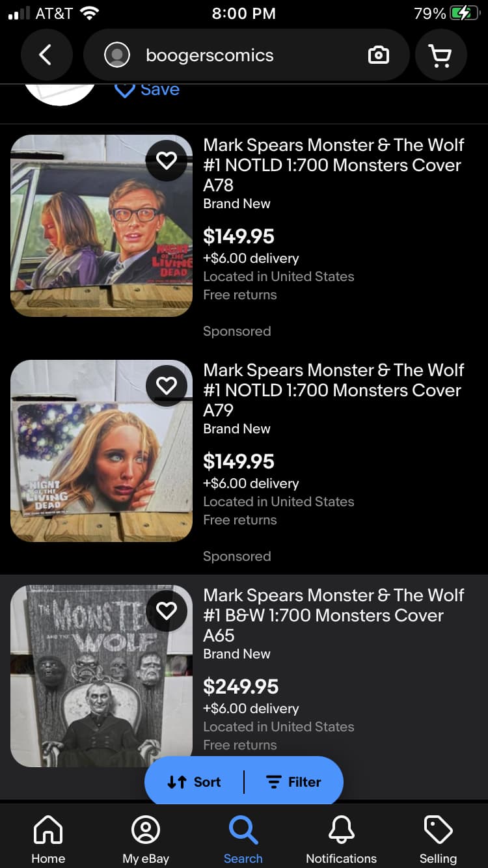Open the shopping cart
The width and height of the screenshot is (488, 868).
441,55
